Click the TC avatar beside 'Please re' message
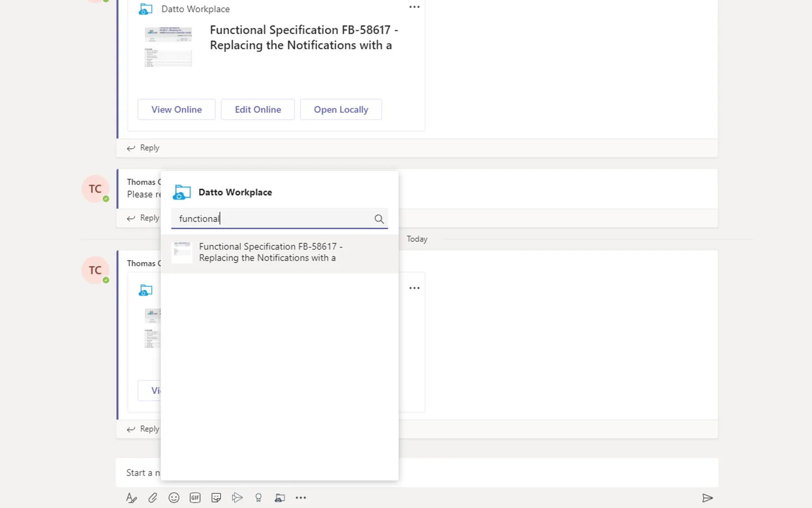Screen dimensions: 812x508 95,189
